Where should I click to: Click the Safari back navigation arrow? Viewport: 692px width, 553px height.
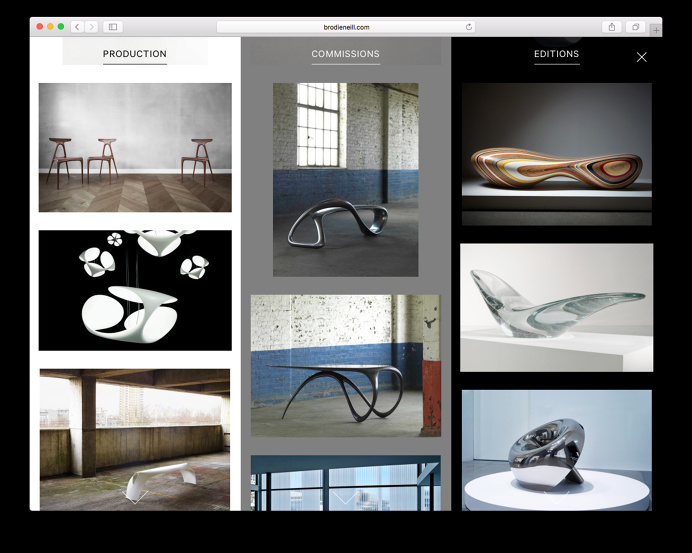tap(77, 27)
